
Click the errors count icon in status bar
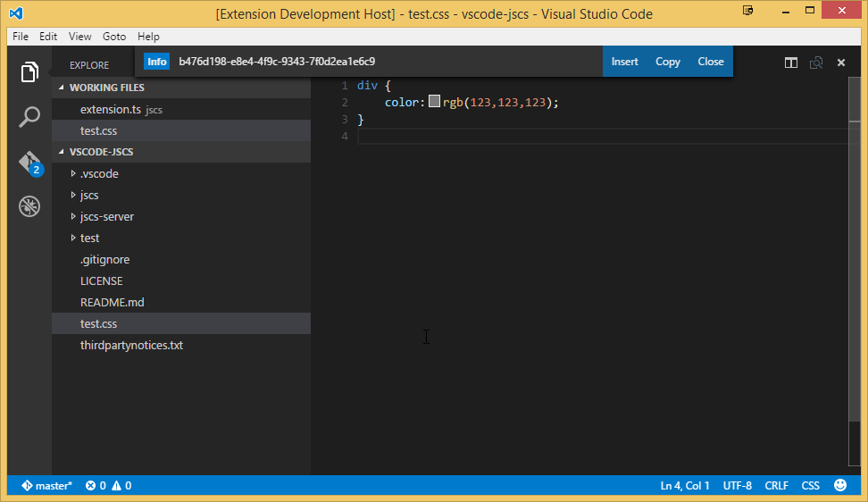(96, 485)
